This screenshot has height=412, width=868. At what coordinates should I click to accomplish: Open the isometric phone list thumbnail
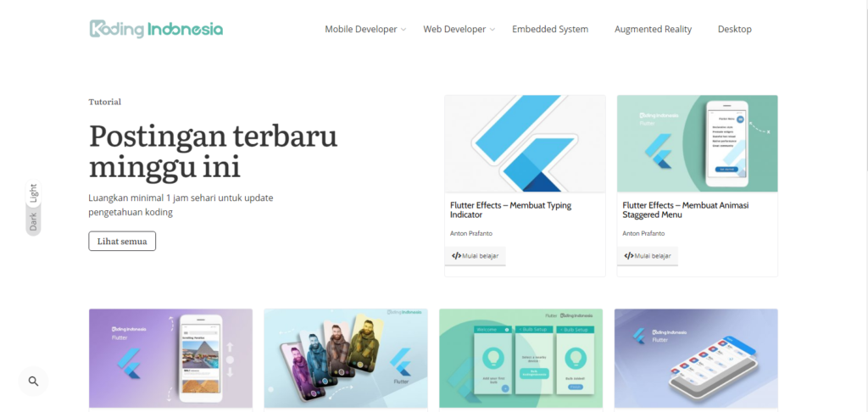point(696,359)
